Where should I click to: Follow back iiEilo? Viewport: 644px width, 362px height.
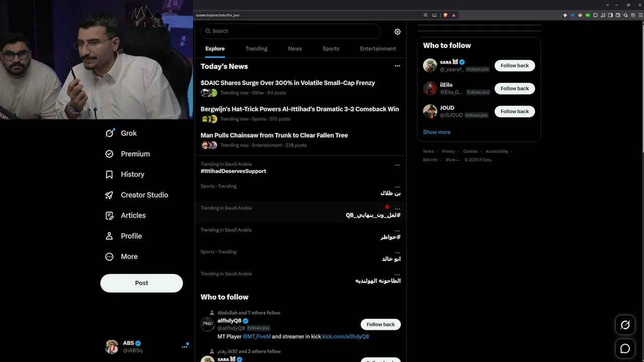pos(515,88)
